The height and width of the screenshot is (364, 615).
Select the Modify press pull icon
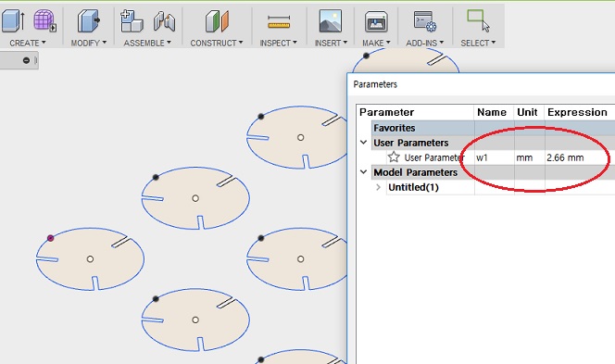(x=88, y=20)
